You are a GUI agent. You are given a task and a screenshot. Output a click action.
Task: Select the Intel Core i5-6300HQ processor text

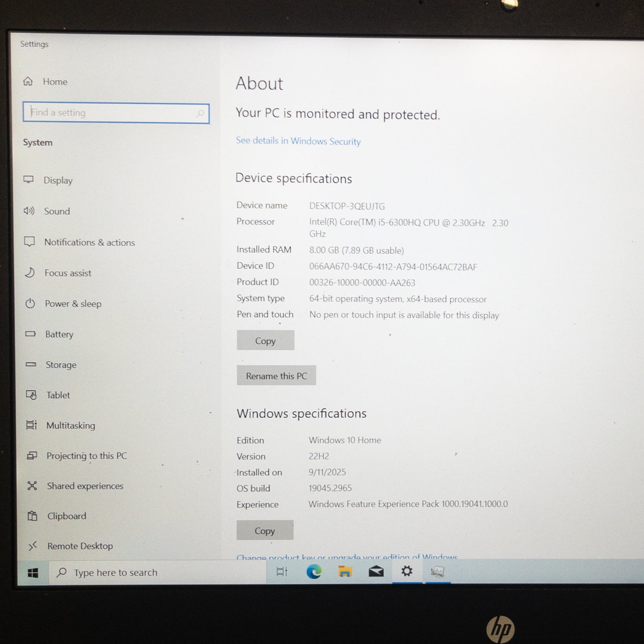pos(409,228)
